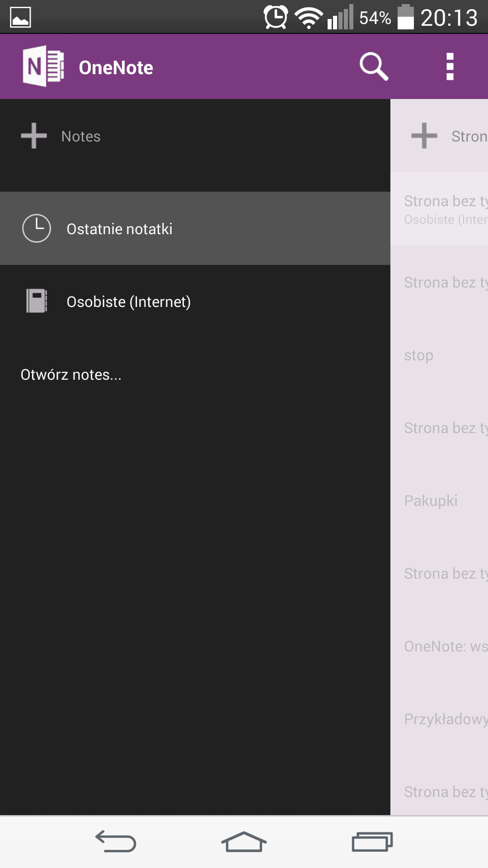Tap the picture notification icon in the status bar
This screenshot has height=868, width=488.
pos(20,18)
